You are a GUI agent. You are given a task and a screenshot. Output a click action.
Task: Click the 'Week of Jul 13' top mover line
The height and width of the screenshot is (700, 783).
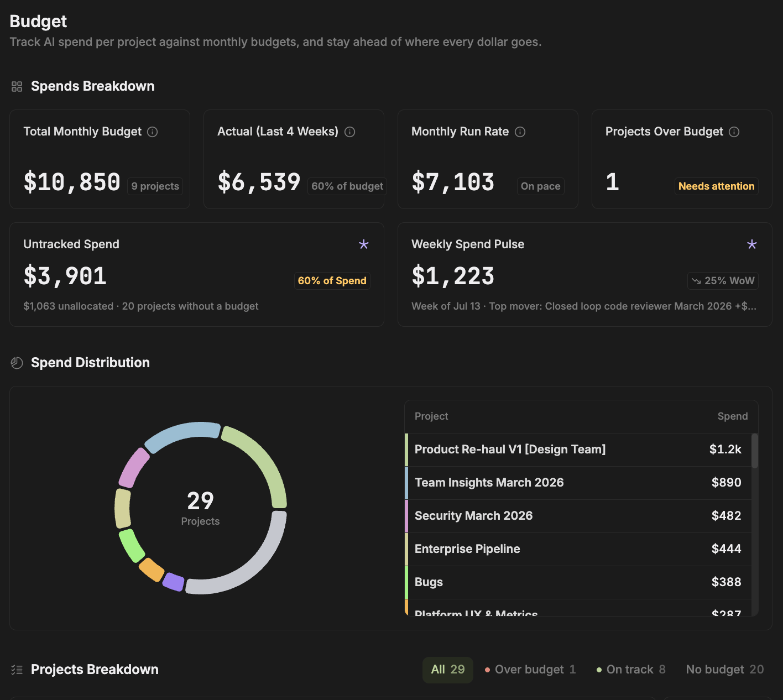[x=584, y=306]
